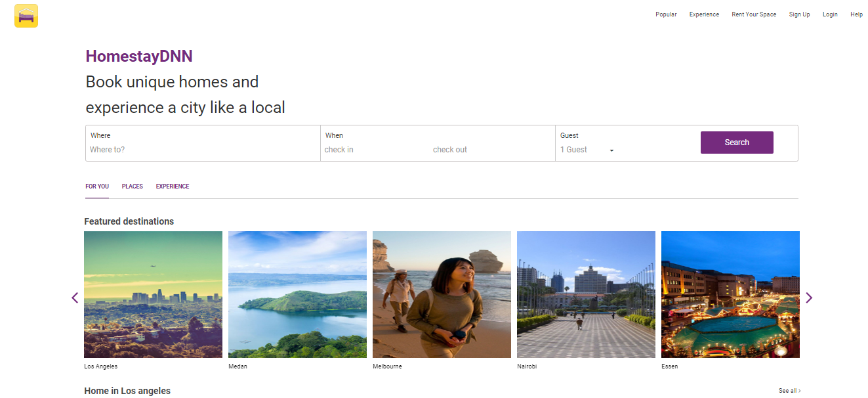Go to previous featured destinations arrow
Screen dimensions: 868x398
click(75, 298)
